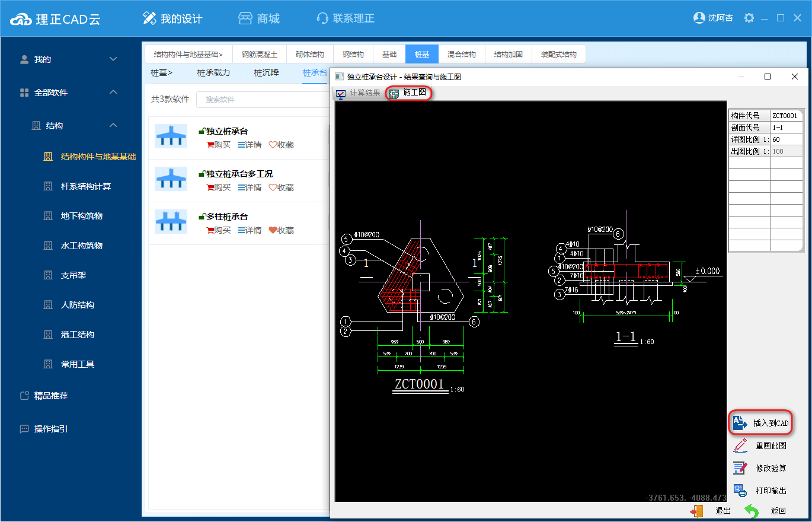
Task: Click user avatar icon for 沈阿杏
Action: 699,18
